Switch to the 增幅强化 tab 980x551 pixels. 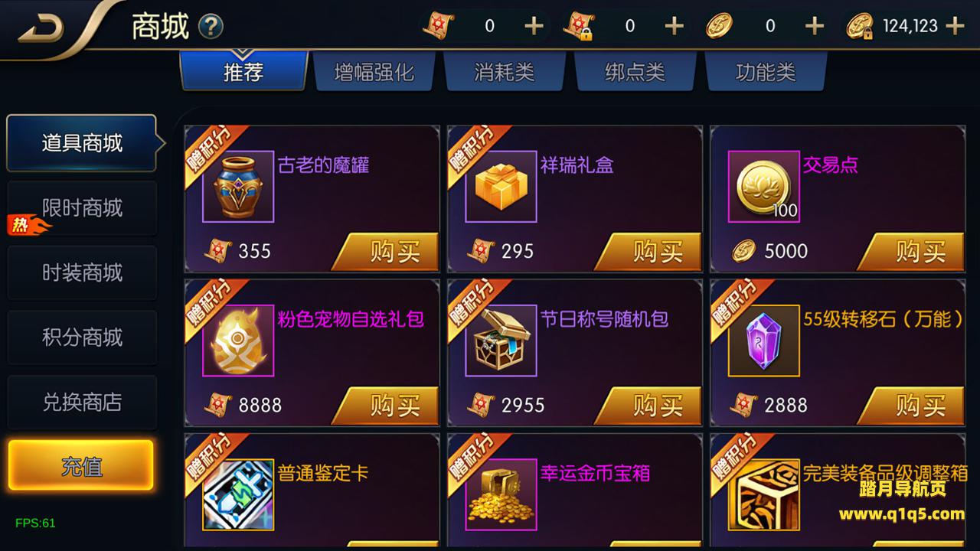coord(374,73)
